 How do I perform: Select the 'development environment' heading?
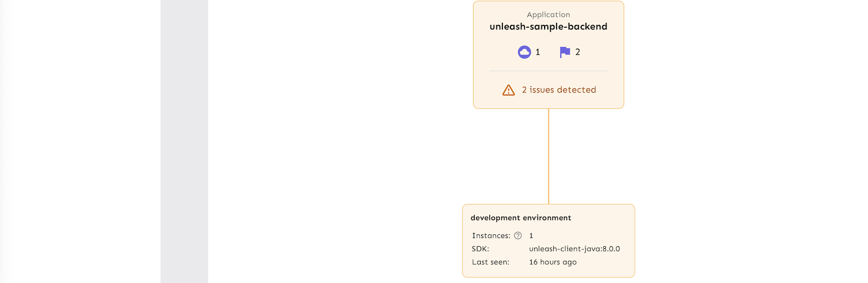[521, 218]
